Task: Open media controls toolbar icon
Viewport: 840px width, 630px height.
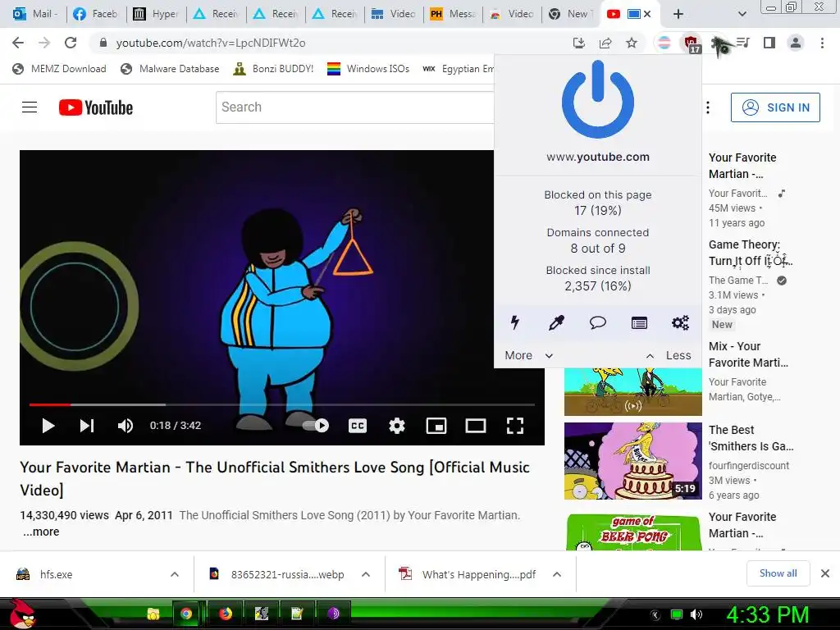Action: pyautogui.click(x=742, y=43)
